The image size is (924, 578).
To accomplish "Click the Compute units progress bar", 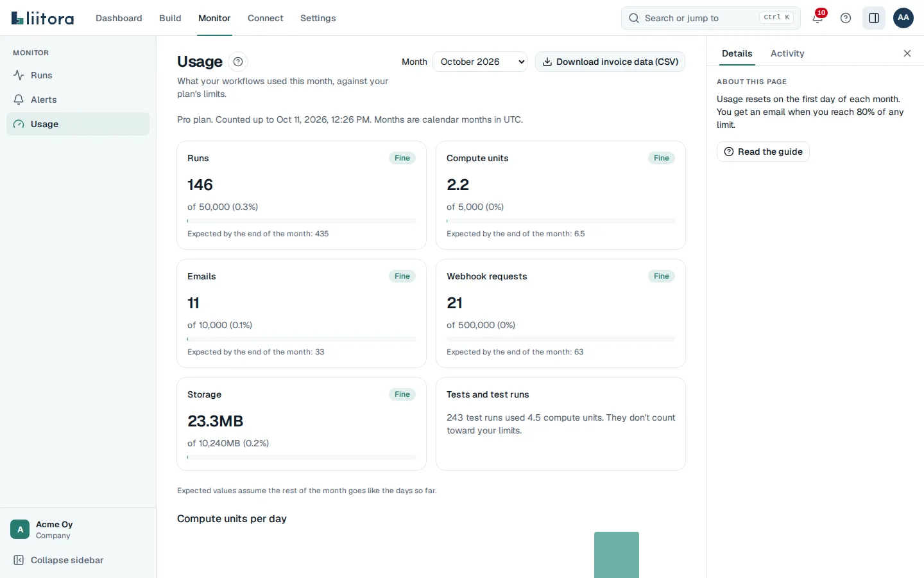I will [561, 221].
